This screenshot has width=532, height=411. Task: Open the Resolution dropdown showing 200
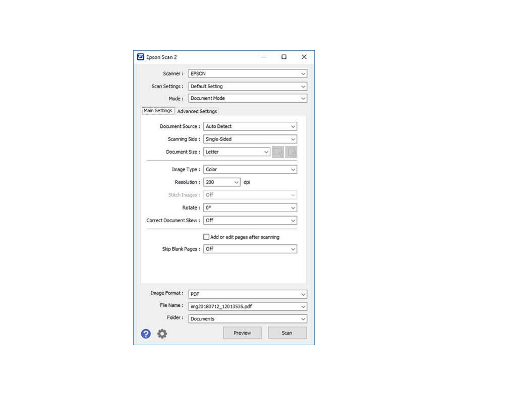[222, 182]
